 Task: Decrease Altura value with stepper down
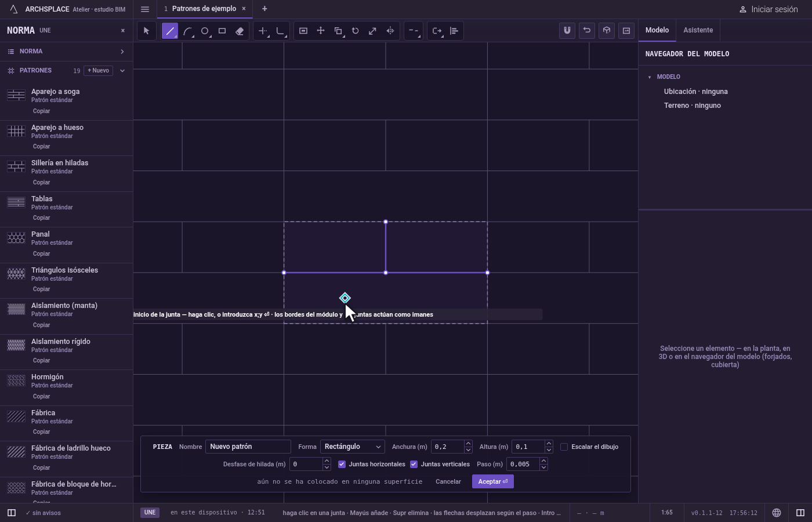pos(549,449)
